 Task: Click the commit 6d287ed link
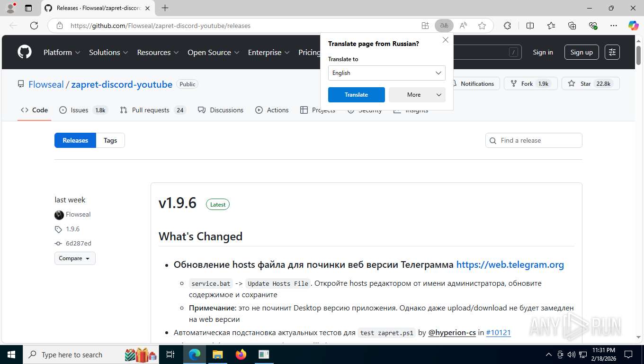79,243
